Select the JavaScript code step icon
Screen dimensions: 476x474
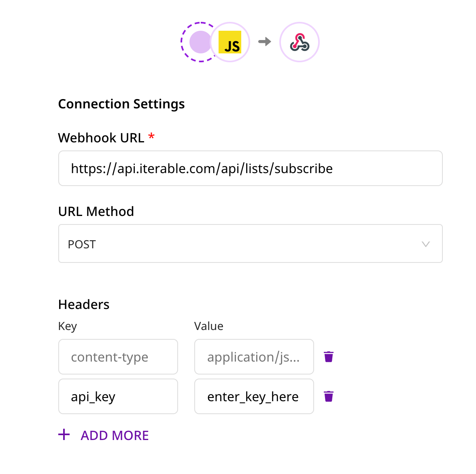click(x=229, y=42)
